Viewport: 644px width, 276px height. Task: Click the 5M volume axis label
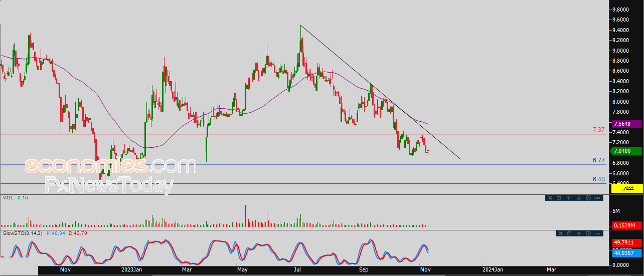[616, 211]
